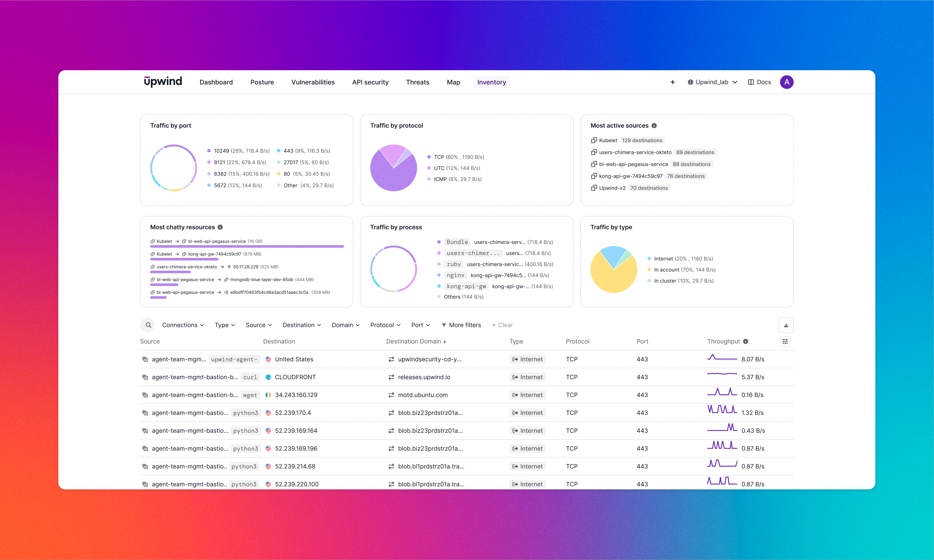The image size is (934, 560).
Task: Click the Docs book icon
Action: [751, 82]
